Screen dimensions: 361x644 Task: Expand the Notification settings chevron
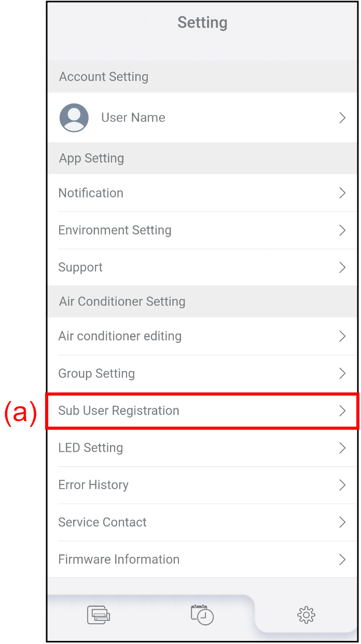click(x=342, y=193)
